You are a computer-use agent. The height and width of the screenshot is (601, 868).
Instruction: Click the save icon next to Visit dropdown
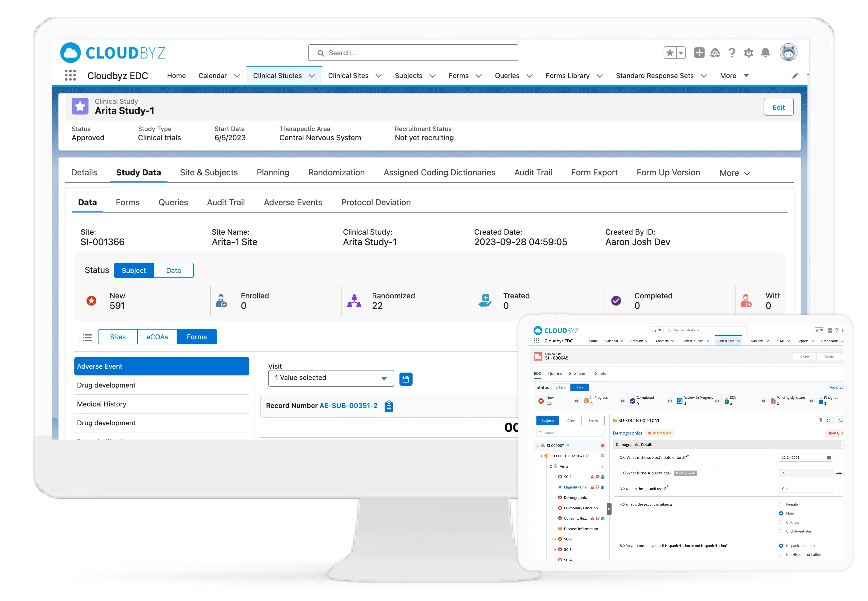click(406, 379)
